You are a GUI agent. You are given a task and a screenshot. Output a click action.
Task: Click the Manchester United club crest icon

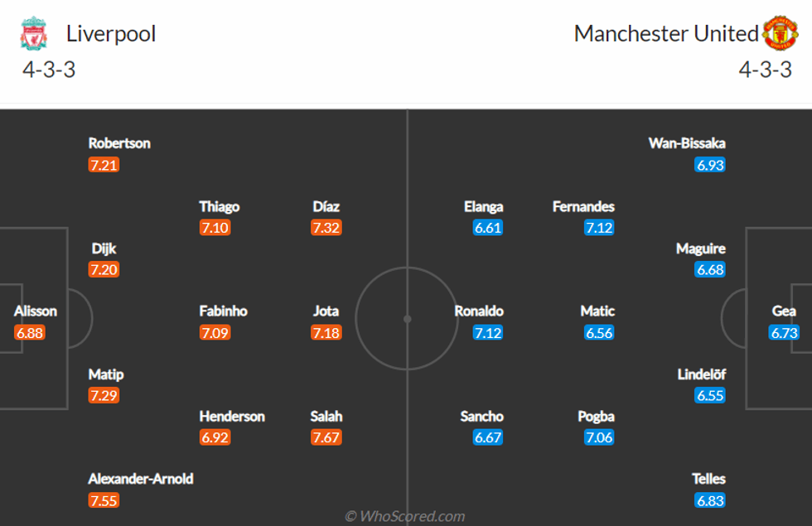pyautogui.click(x=780, y=34)
